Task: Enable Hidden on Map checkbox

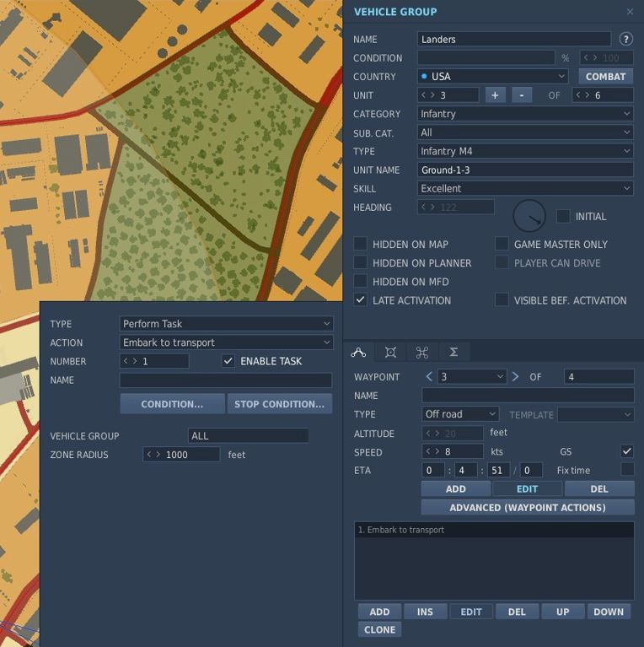Action: point(360,244)
